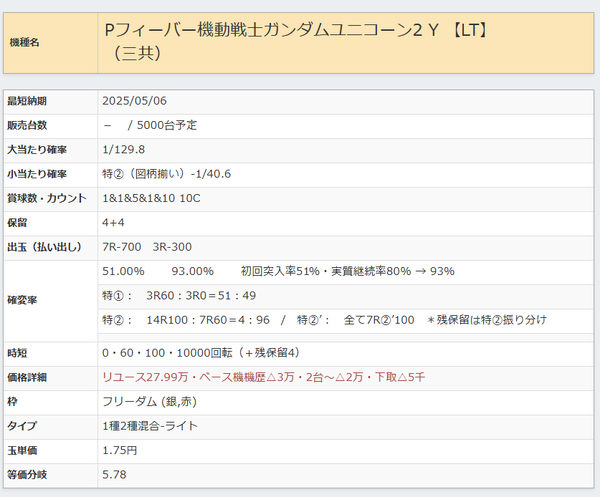Click the red リユース27.99万 price text

click(145, 377)
